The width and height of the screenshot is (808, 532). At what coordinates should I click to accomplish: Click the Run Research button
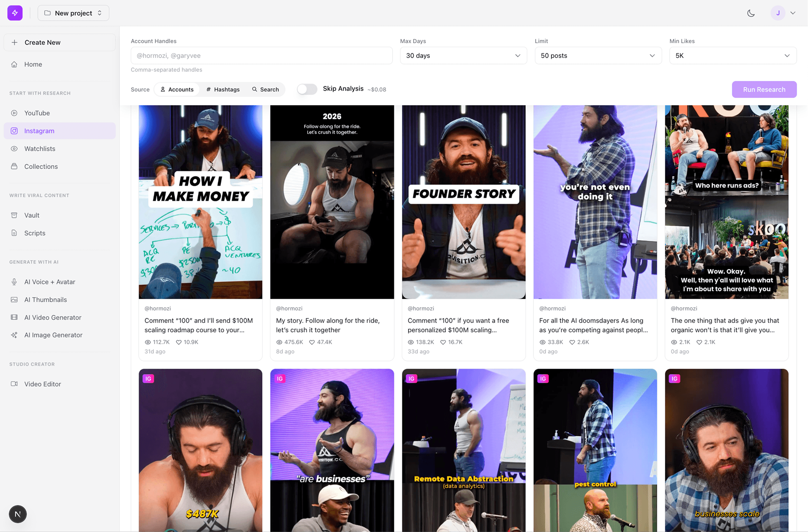coord(764,89)
